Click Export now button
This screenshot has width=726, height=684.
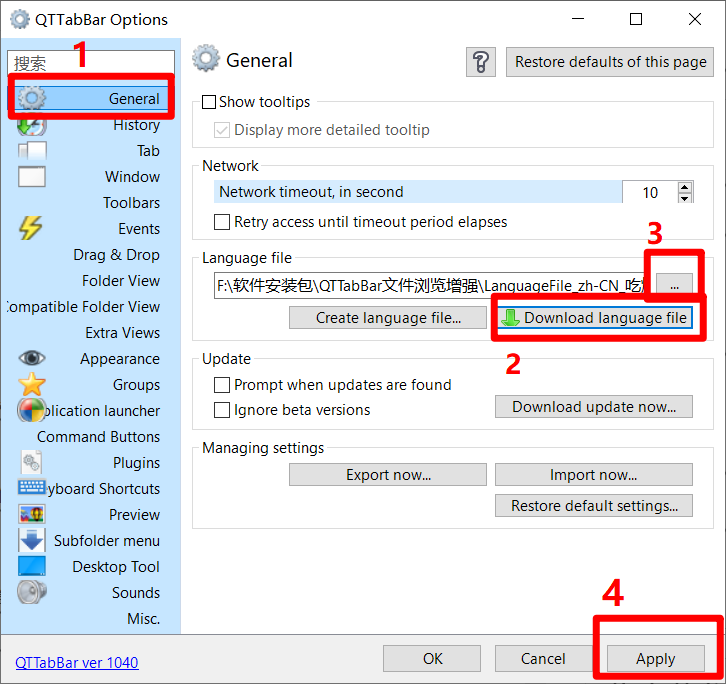pos(388,475)
